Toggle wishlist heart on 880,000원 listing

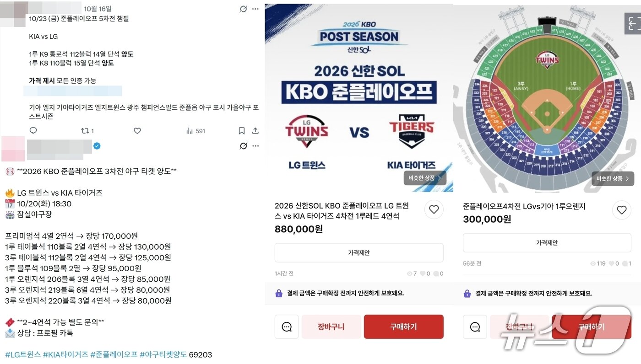coord(434,209)
